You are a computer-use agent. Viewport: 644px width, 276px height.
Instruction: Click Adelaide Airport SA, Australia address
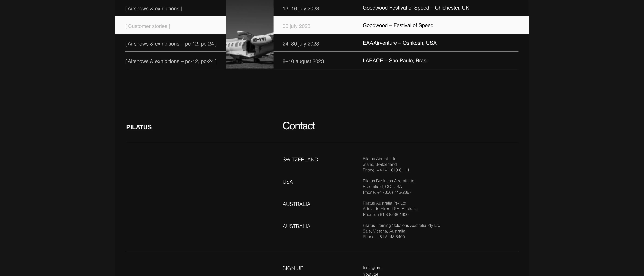[x=390, y=209]
